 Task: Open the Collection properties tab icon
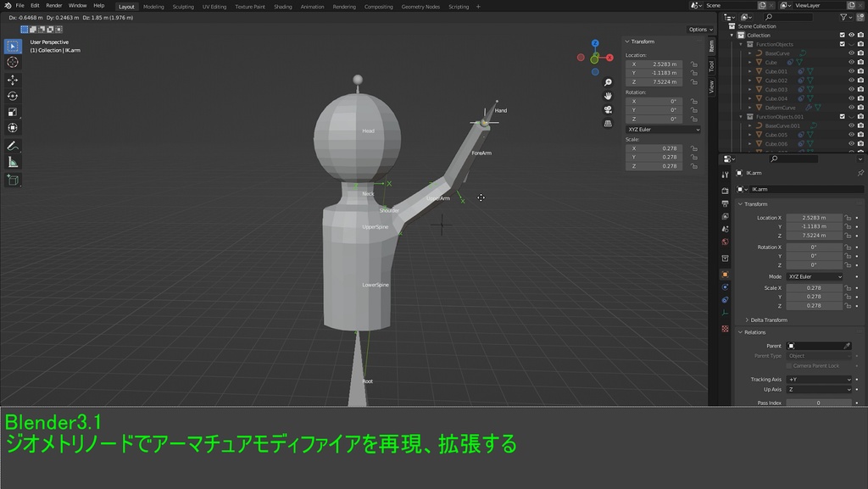pyautogui.click(x=726, y=258)
